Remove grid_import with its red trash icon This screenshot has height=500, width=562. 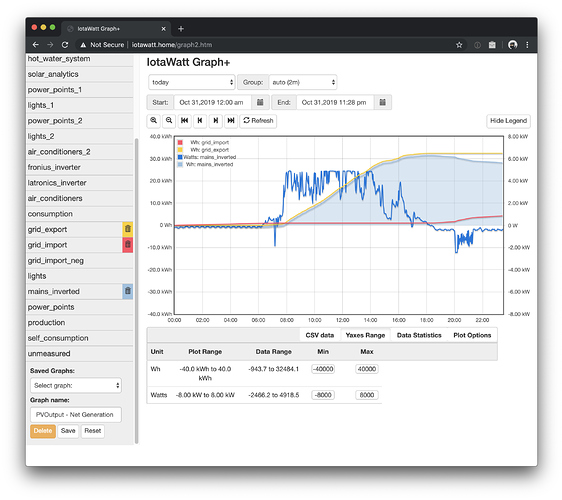point(128,245)
